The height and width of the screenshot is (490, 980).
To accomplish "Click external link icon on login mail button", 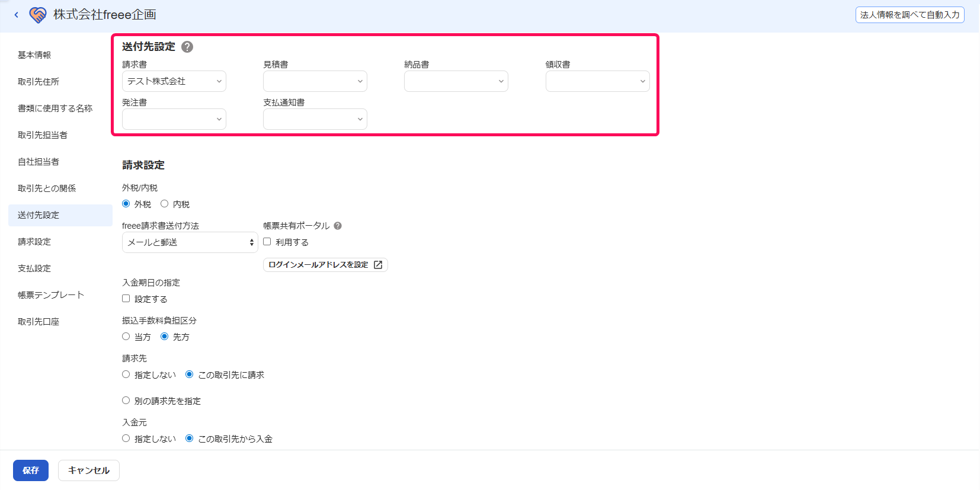I will 378,265.
